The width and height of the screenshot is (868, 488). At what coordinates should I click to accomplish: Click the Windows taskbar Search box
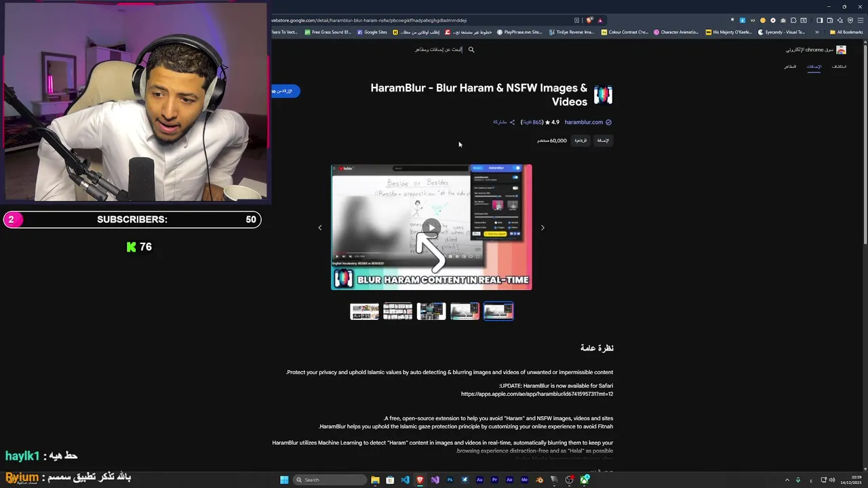point(330,480)
